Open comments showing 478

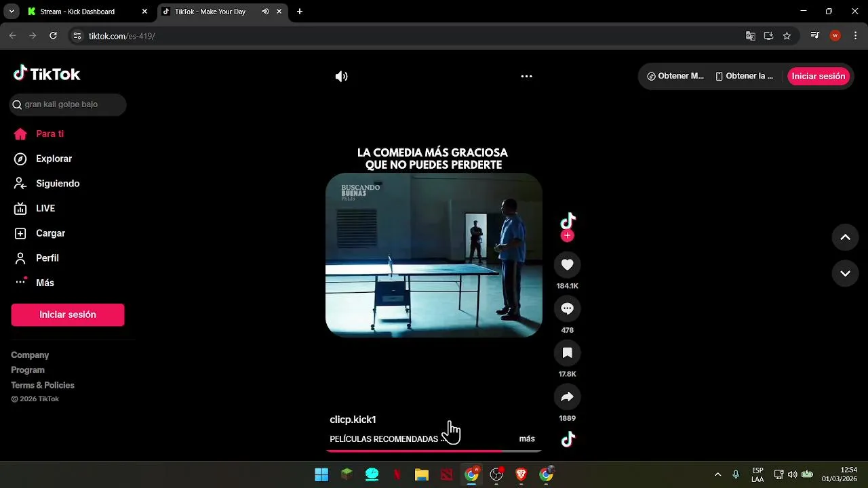tap(568, 309)
